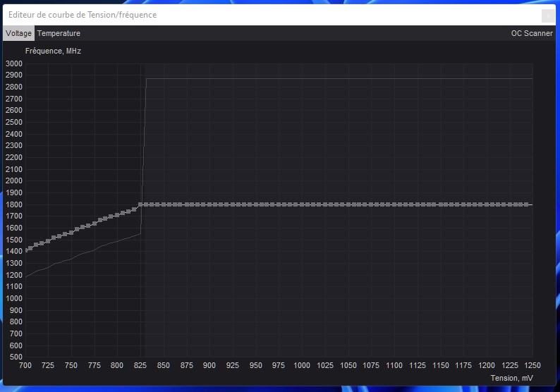Click the '850' voltage axis value
The width and height of the screenshot is (560, 392).
(x=164, y=366)
